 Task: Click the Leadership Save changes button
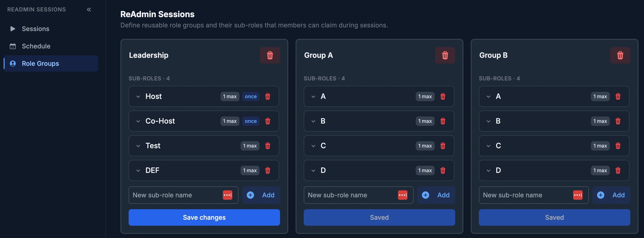point(204,217)
